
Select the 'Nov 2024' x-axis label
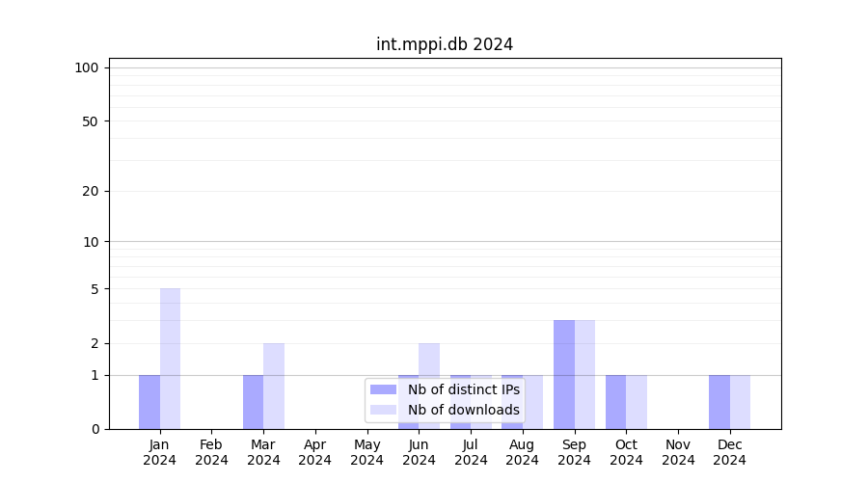point(678,452)
